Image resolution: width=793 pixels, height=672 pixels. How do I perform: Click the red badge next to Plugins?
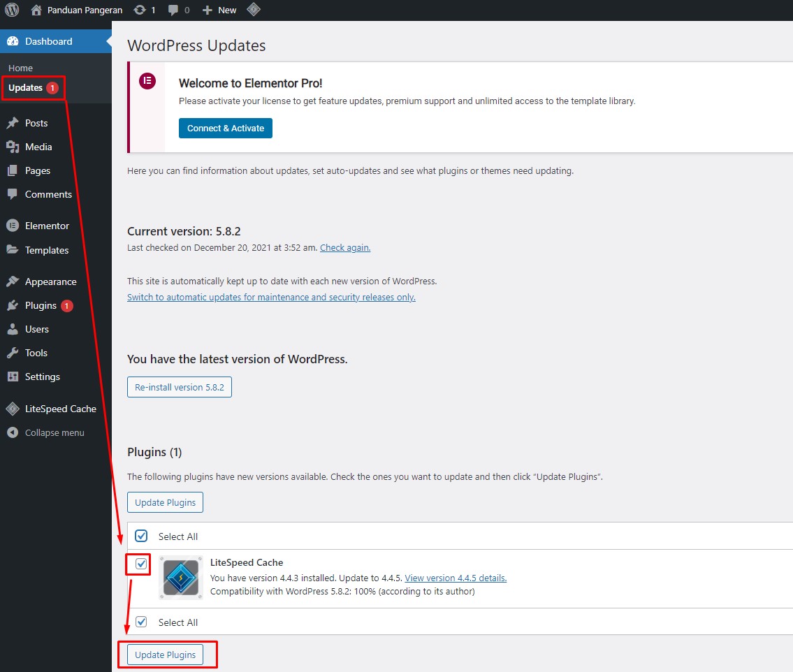click(x=66, y=305)
